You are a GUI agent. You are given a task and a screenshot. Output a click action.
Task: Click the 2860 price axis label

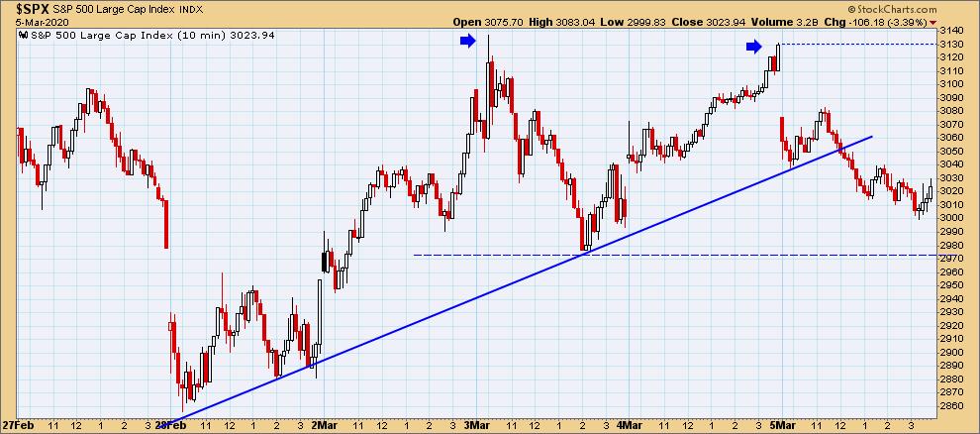click(x=950, y=406)
